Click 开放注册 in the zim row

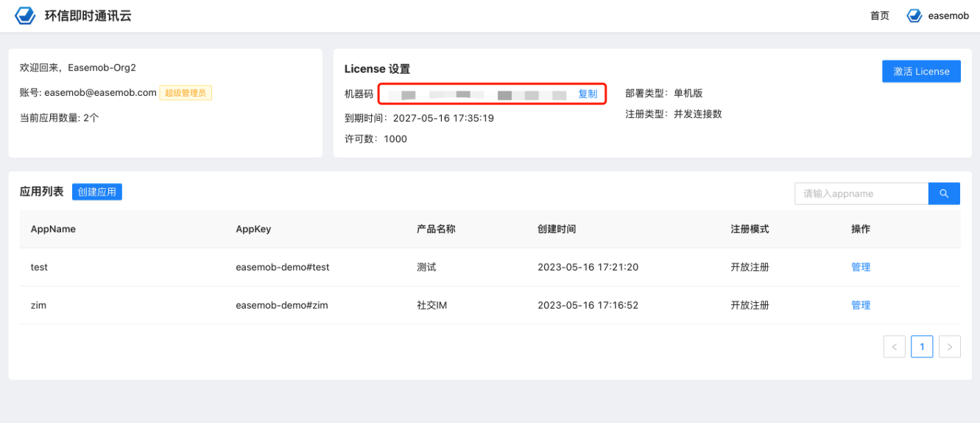click(750, 305)
